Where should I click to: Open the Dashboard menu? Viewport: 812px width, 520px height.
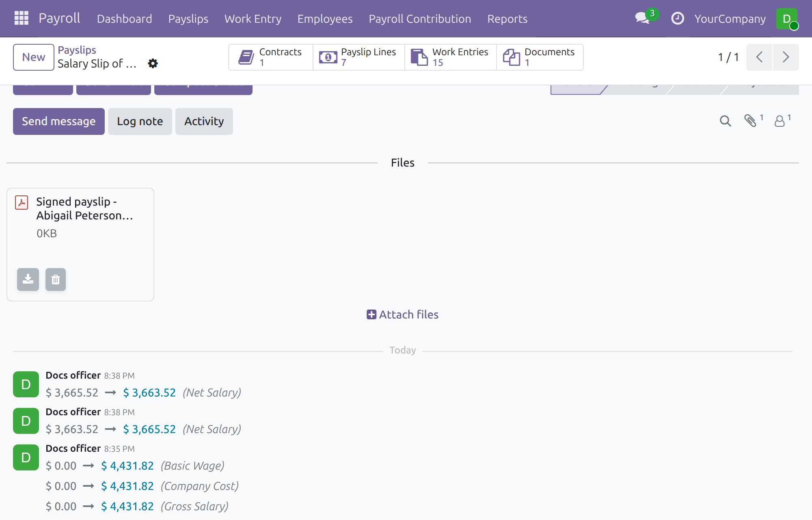click(x=125, y=19)
